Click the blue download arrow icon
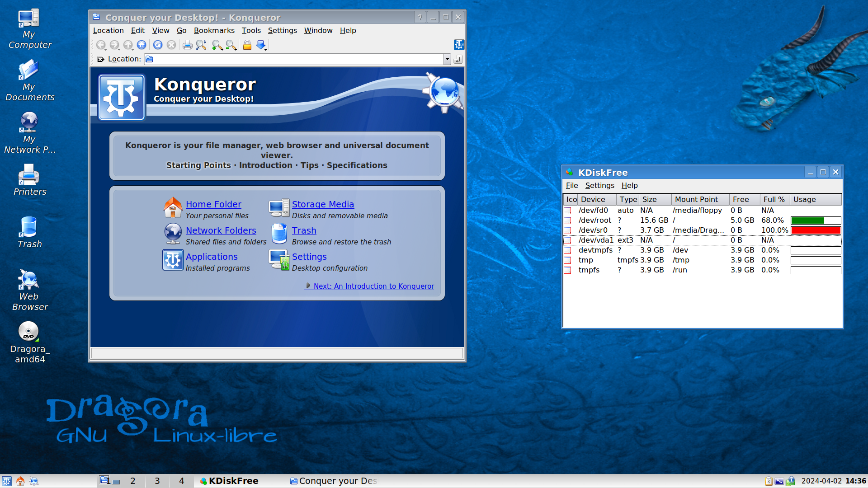The image size is (868, 488). 260,44
